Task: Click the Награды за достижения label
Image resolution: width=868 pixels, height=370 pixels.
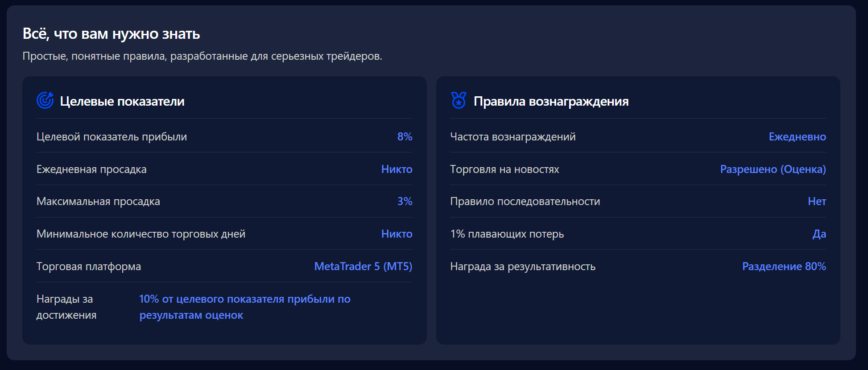Action: 66,307
